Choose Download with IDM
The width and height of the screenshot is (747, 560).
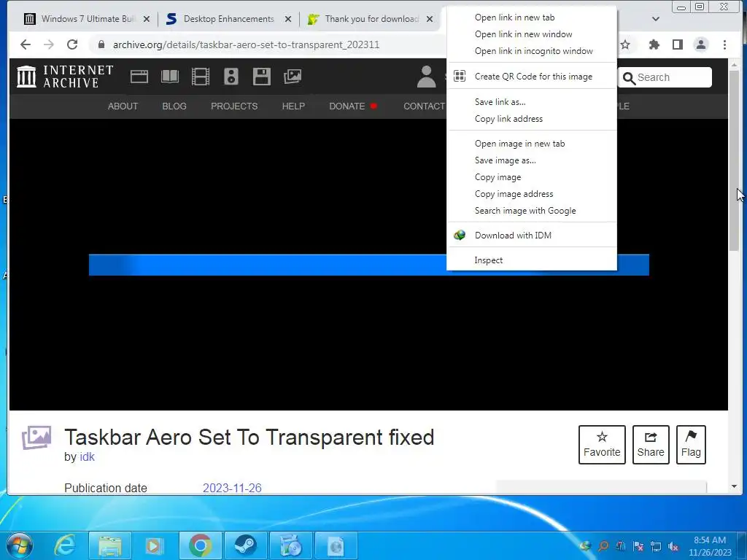tap(531, 236)
